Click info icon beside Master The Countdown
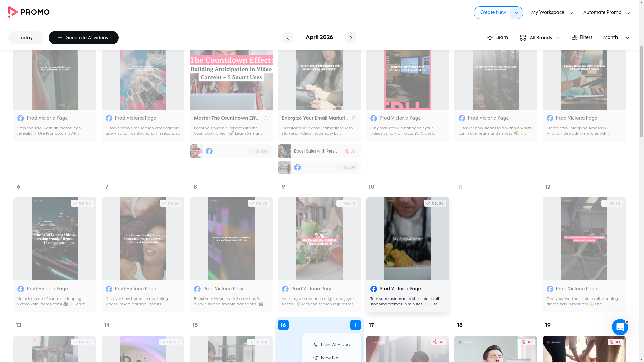 coord(266,118)
